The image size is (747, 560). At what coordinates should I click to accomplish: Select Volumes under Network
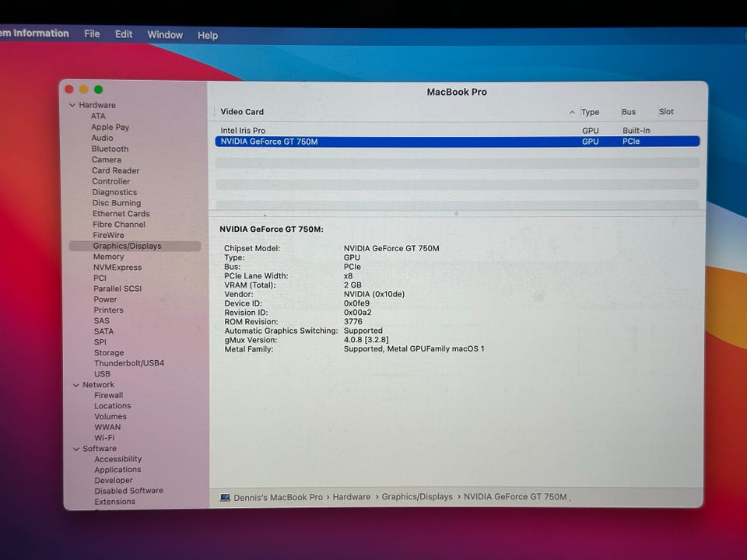click(x=110, y=417)
